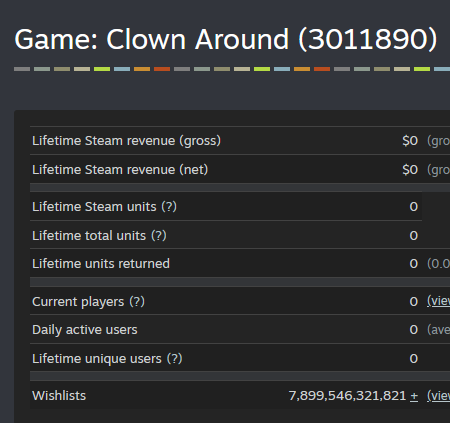Click the 0 value for Current players

tap(414, 302)
